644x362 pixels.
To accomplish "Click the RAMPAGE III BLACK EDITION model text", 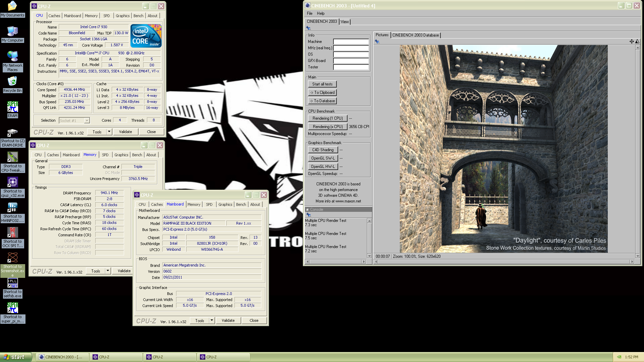I will click(187, 224).
